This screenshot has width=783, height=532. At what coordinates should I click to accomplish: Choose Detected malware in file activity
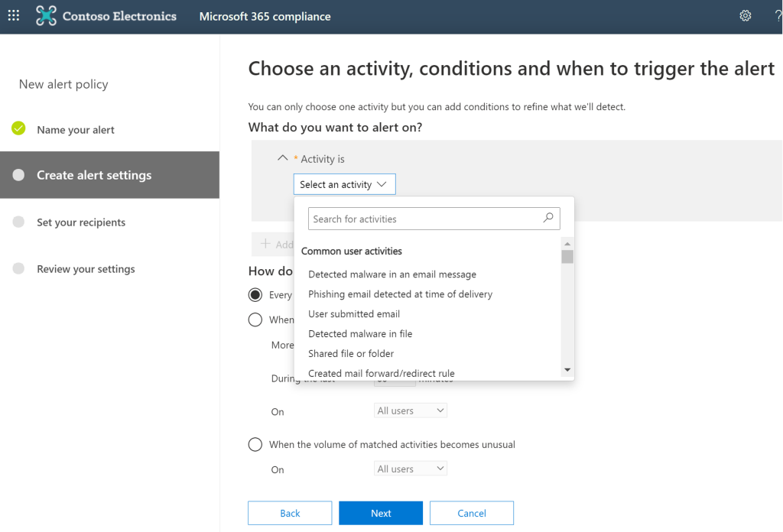point(360,333)
